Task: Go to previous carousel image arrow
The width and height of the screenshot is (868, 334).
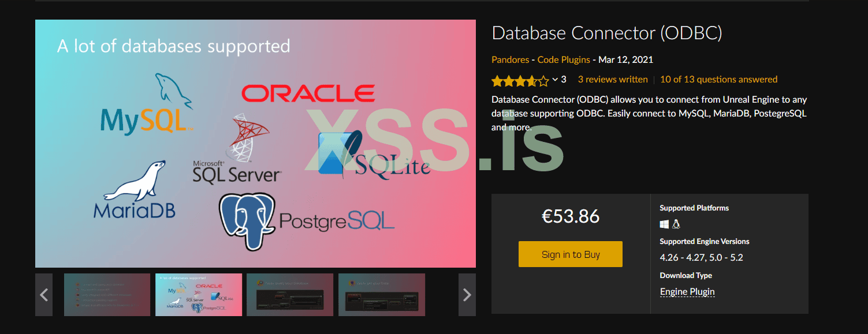Action: [x=44, y=295]
